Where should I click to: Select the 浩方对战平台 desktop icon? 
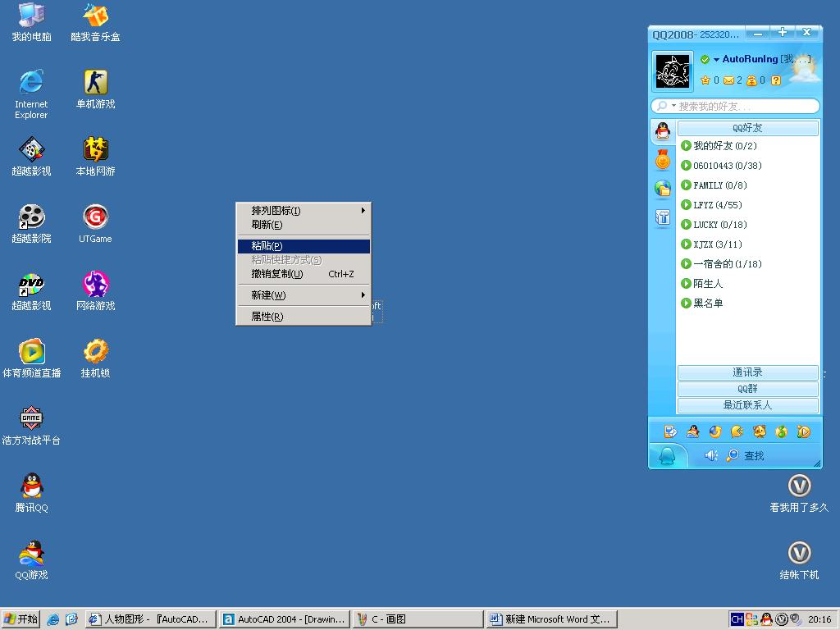[31, 426]
